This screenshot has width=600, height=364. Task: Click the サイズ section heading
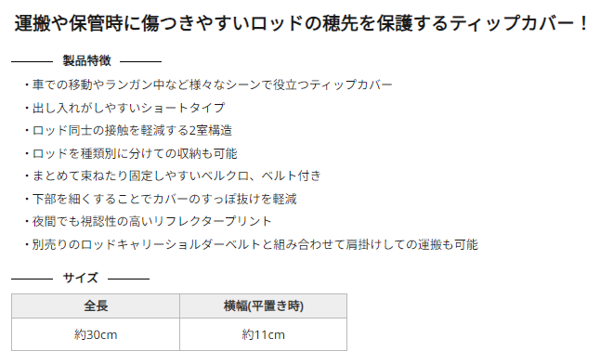tap(81, 278)
